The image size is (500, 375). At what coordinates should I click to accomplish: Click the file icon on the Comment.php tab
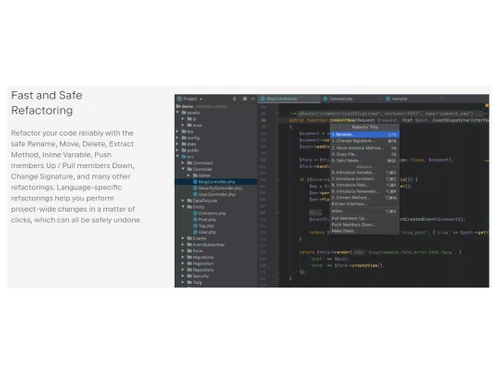point(325,99)
